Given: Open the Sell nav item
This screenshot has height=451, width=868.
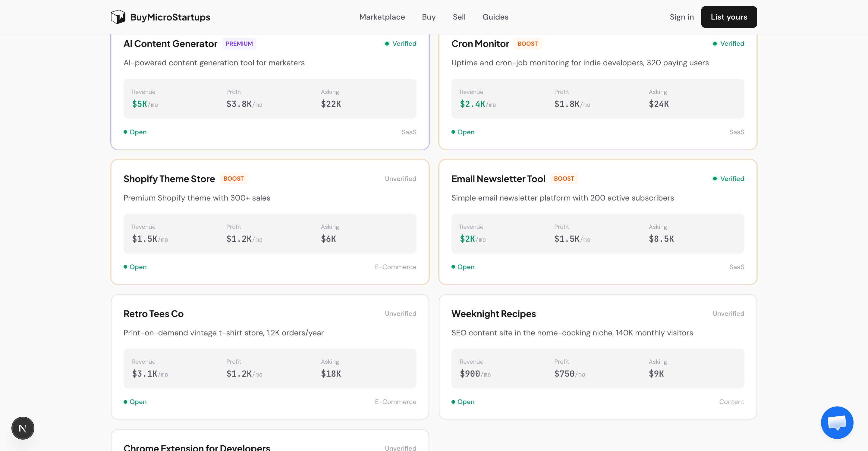Looking at the screenshot, I should coord(459,17).
